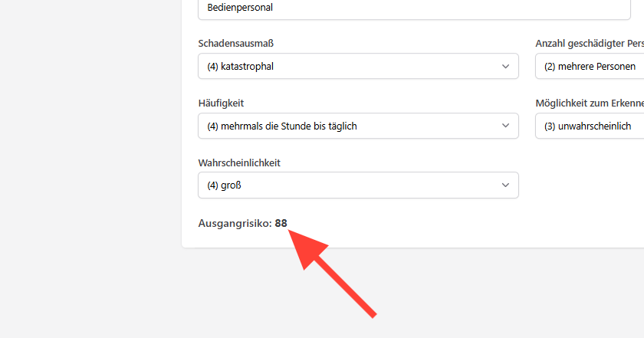Click the empty gray margin left of the form
This screenshot has width=644, height=338.
[90, 164]
